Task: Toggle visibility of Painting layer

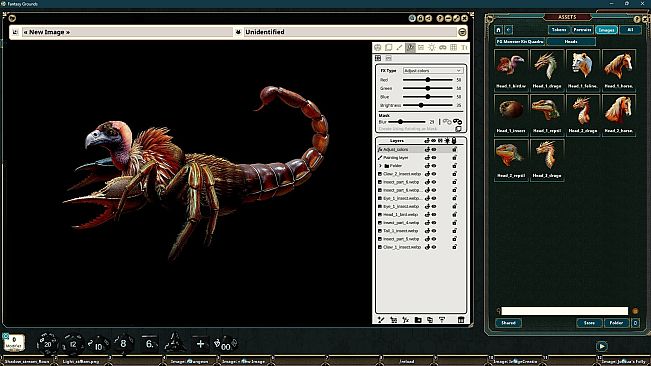Action: [x=434, y=158]
